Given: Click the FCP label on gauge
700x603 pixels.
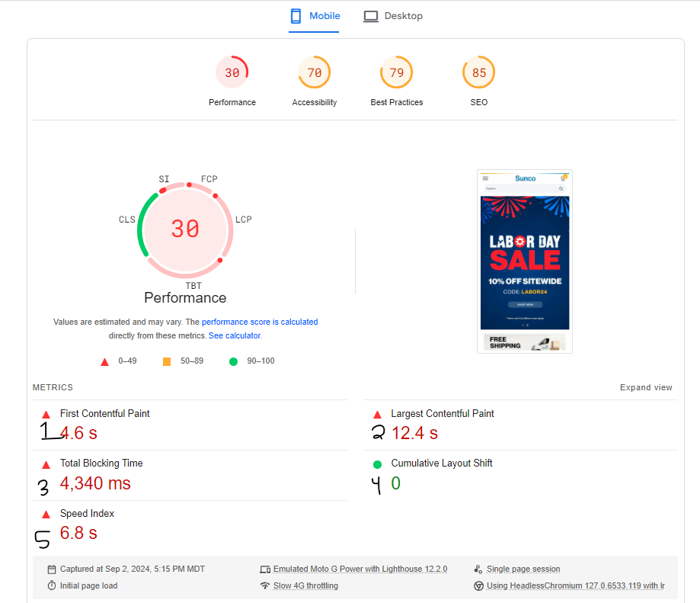Looking at the screenshot, I should pos(209,179).
